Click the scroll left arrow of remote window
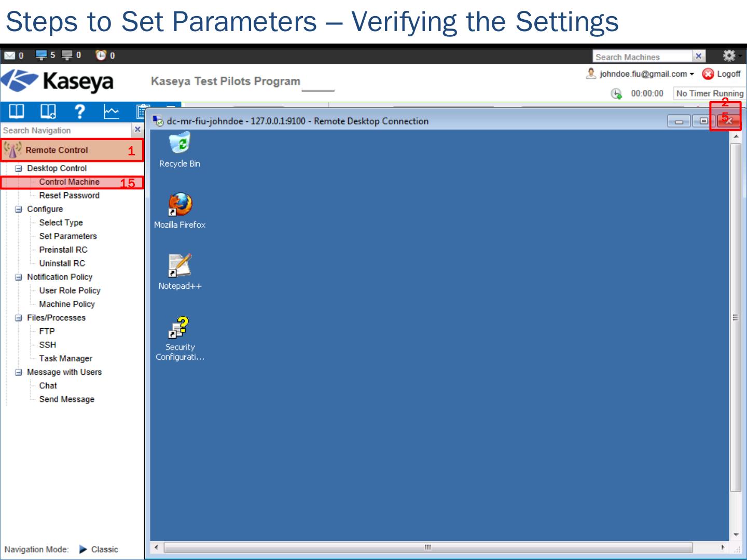747x560 pixels. click(156, 548)
